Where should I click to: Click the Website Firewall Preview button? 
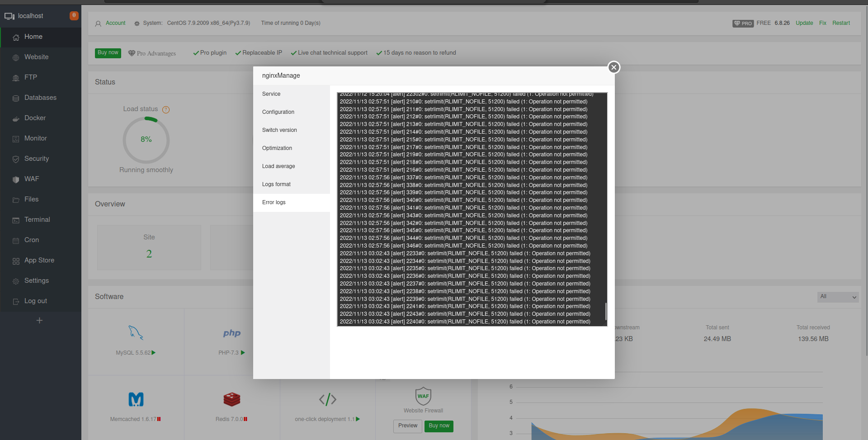(x=408, y=426)
